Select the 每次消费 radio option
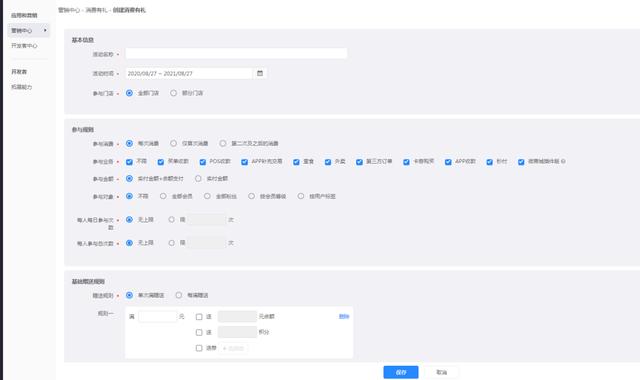 point(129,143)
